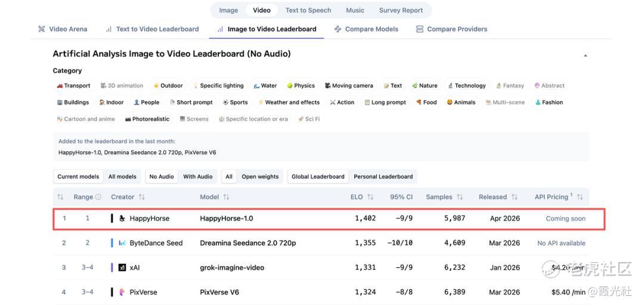Switch to With Audio filter
The image size is (644, 306).
point(197,177)
